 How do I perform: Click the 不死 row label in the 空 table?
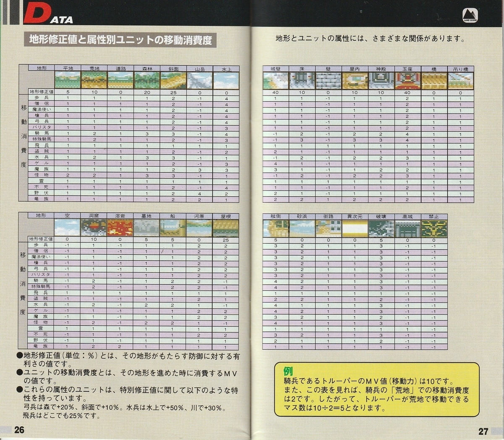point(41,334)
